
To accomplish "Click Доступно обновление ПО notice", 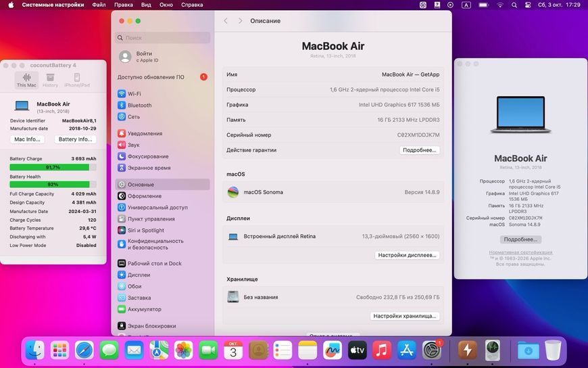I will pyautogui.click(x=162, y=77).
